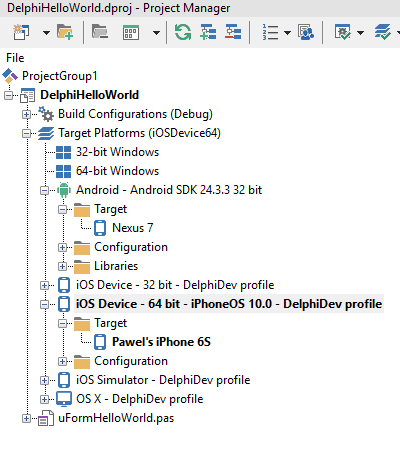Click the View calendar-grid toolbar icon
Viewport: 400px width, 456px height.
[x=131, y=32]
